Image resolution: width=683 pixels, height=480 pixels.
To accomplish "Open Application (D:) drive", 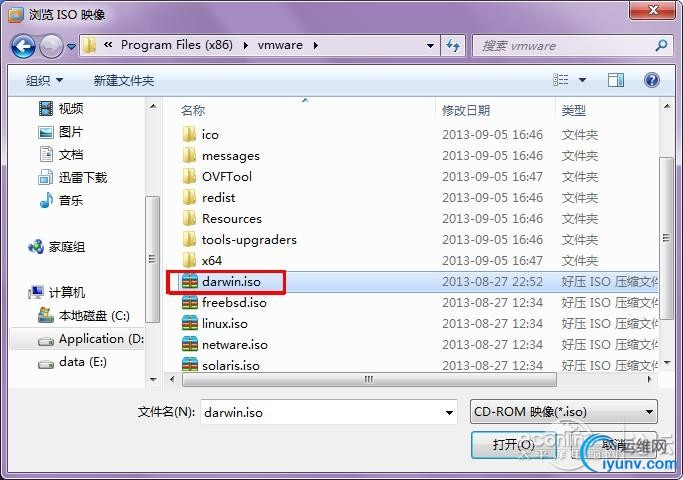I will point(91,339).
